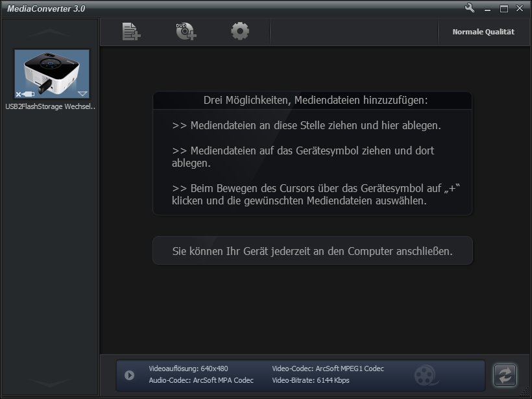Click the USB2FlashStorage Wechsel.. device label

tap(50, 106)
